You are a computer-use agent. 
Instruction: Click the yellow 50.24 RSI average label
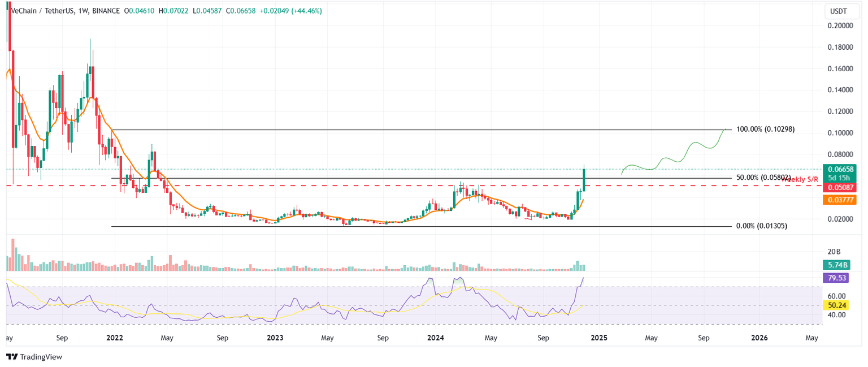[x=836, y=305]
